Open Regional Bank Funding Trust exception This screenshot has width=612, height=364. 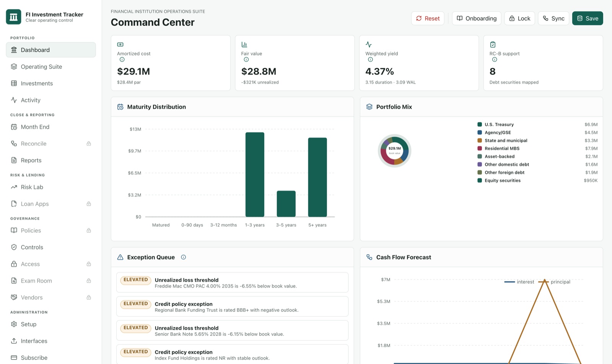(232, 307)
